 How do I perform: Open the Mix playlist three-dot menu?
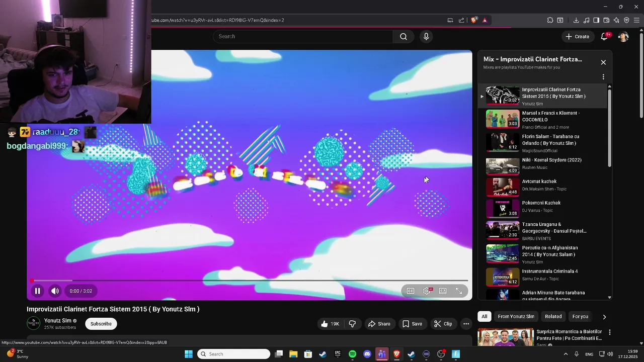click(603, 77)
